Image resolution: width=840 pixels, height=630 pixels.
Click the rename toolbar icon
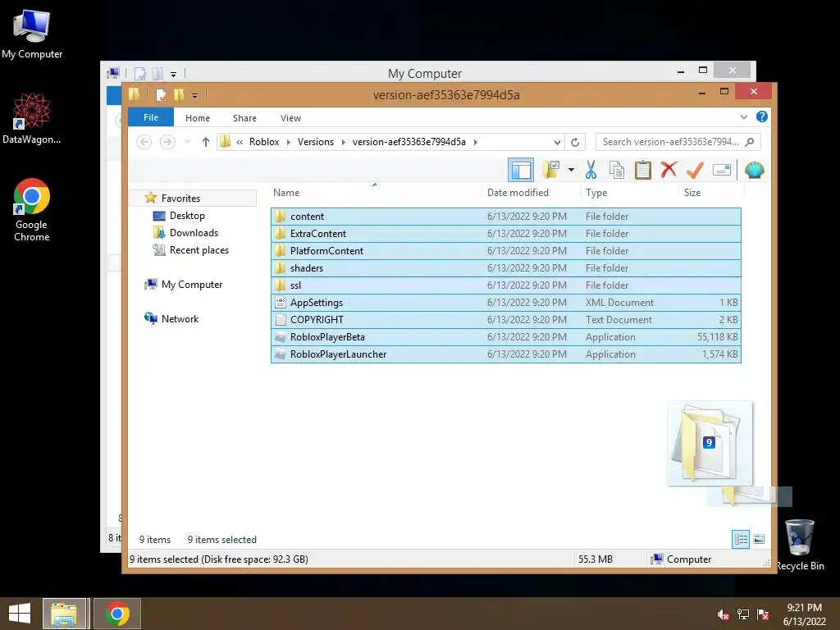(x=722, y=171)
